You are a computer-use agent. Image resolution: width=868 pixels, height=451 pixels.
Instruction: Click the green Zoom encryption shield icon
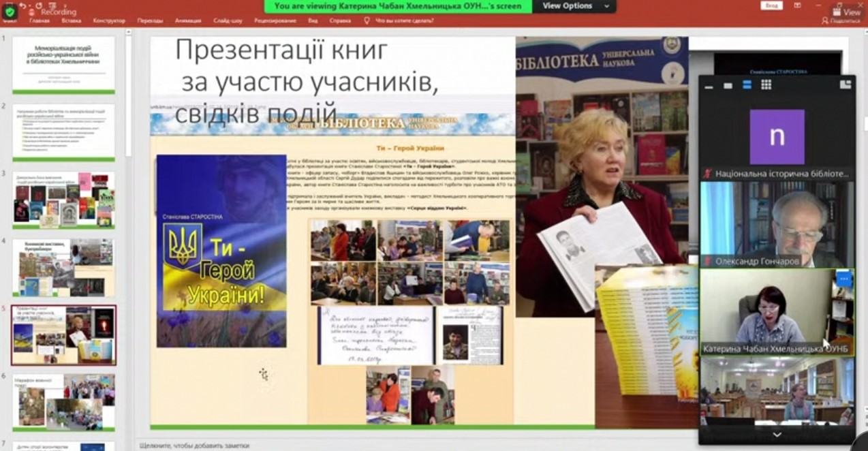click(x=9, y=12)
